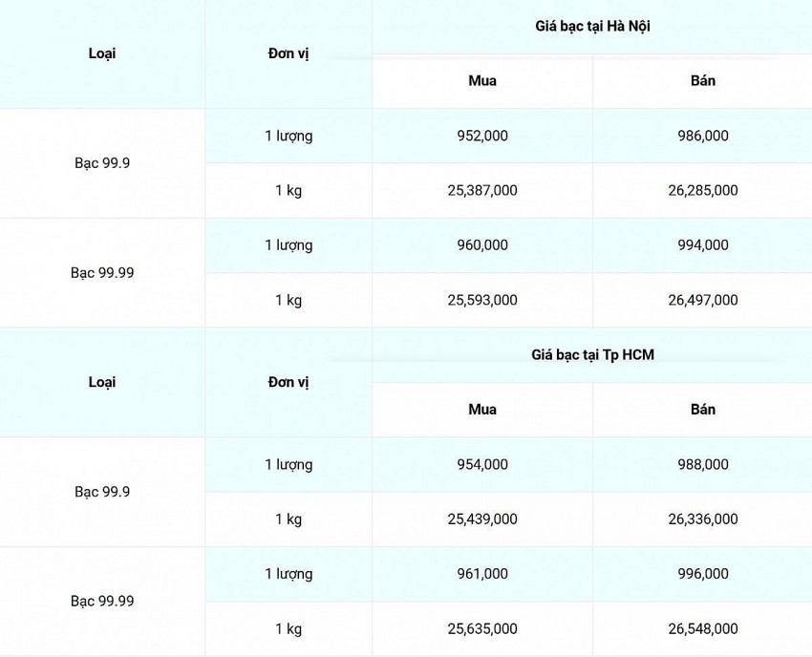
Task: Click the 'Giá bạc tại Hà Nội' header
Action: [592, 27]
